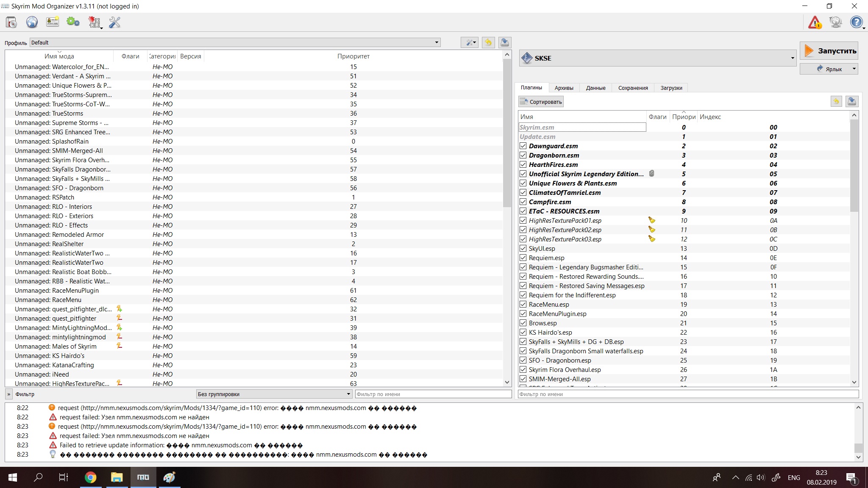Click the update globe icon in toolbar
This screenshot has height=488, width=868.
tap(835, 22)
